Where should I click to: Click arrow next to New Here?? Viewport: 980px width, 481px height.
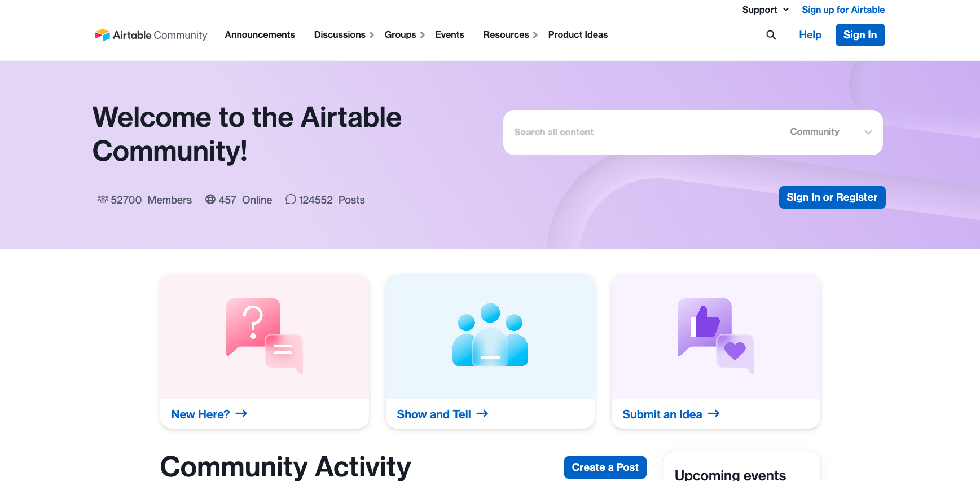pos(241,414)
